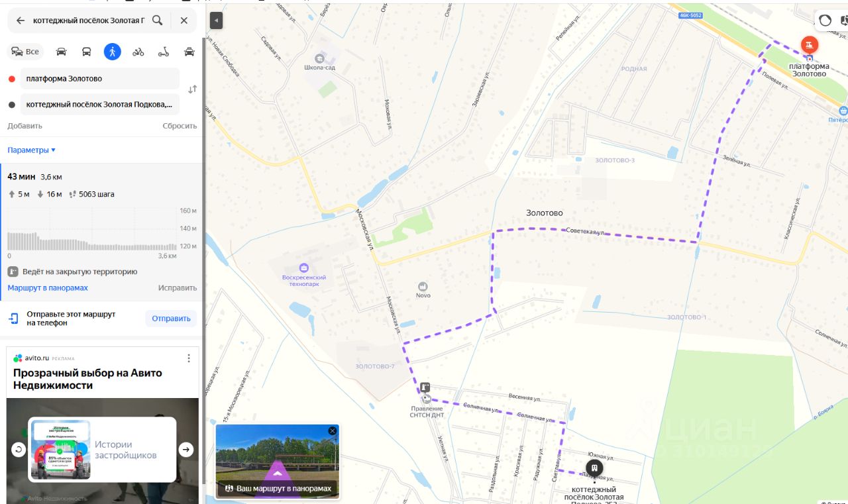Image resolution: width=848 pixels, height=504 pixels.
Task: Expand the 'Параметры' dropdown
Action: (x=32, y=150)
